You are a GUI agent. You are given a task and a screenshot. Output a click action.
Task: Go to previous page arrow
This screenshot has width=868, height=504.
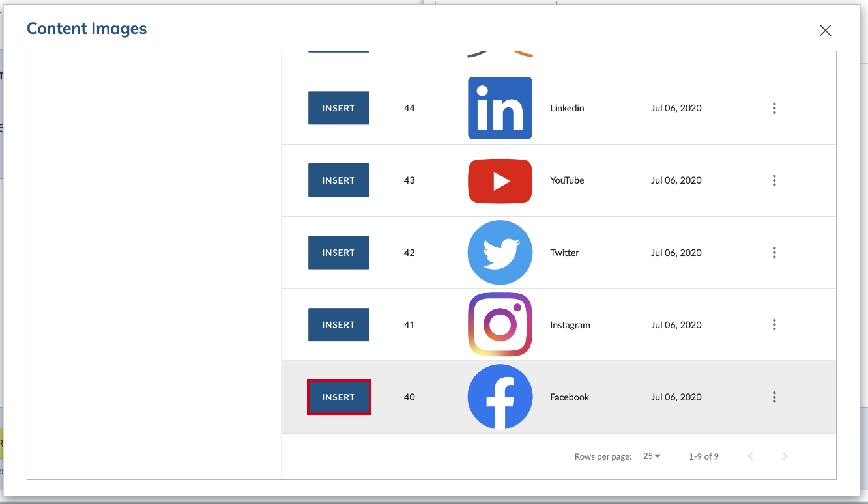pos(751,456)
